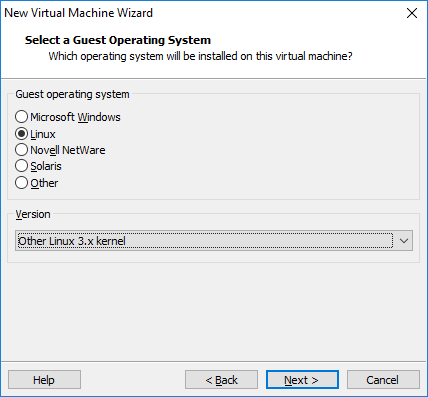Screen dimensions: 428x397
Task: Click the 'Which operating system will be installed' subtitle
Action: click(200, 56)
